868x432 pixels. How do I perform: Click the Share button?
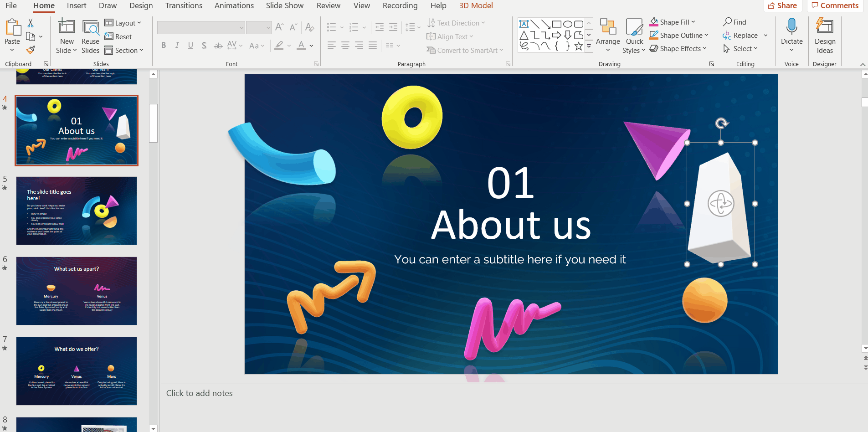pos(782,5)
